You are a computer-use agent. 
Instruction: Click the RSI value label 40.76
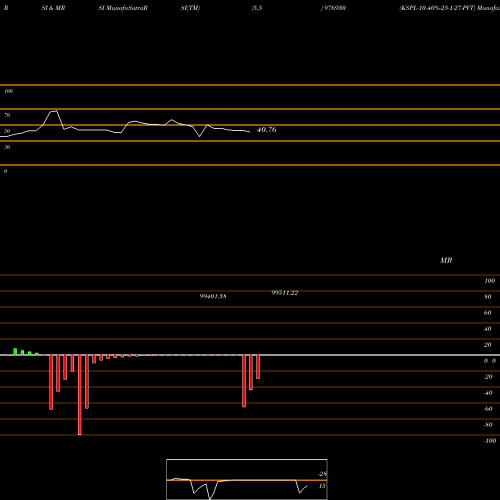266,130
